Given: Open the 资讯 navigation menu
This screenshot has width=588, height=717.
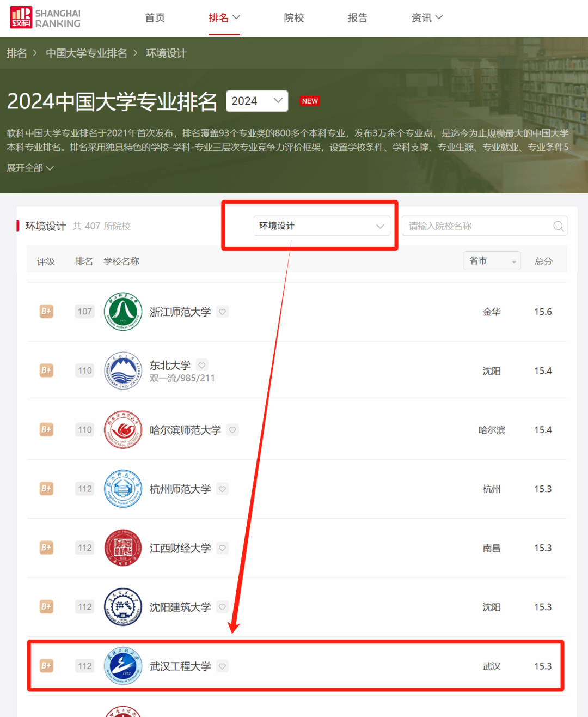Looking at the screenshot, I should point(427,18).
